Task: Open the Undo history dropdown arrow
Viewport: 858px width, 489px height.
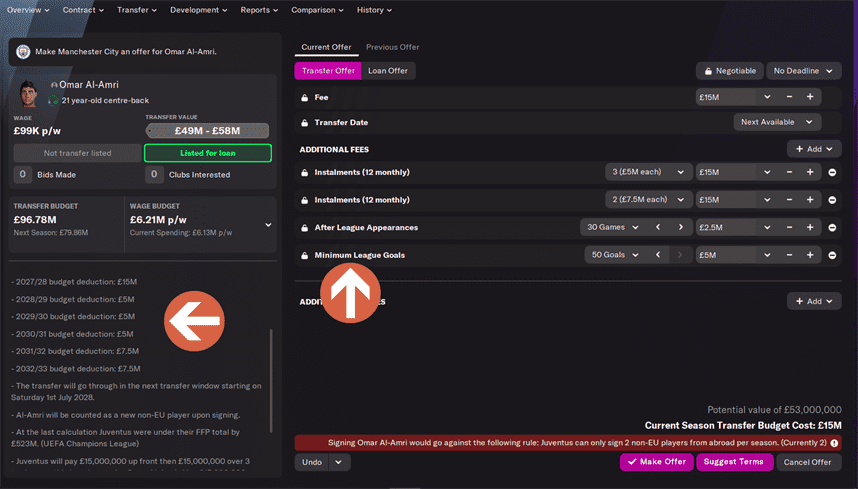Action: 339,462
